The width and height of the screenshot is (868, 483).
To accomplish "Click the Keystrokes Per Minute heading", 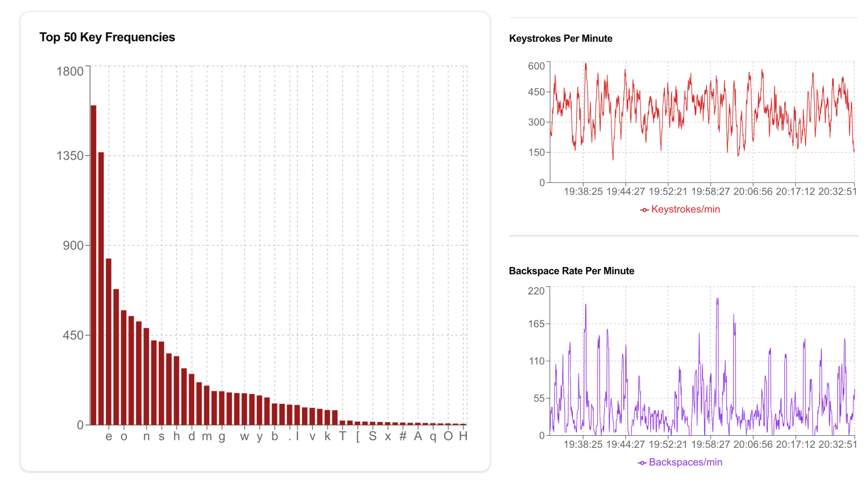I will tap(561, 38).
